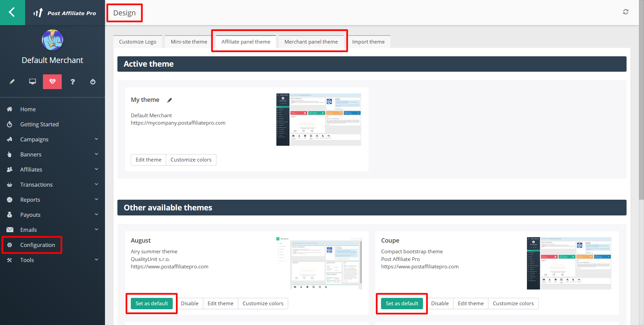
Task: Expand the Reports menu chevron
Action: (96, 199)
